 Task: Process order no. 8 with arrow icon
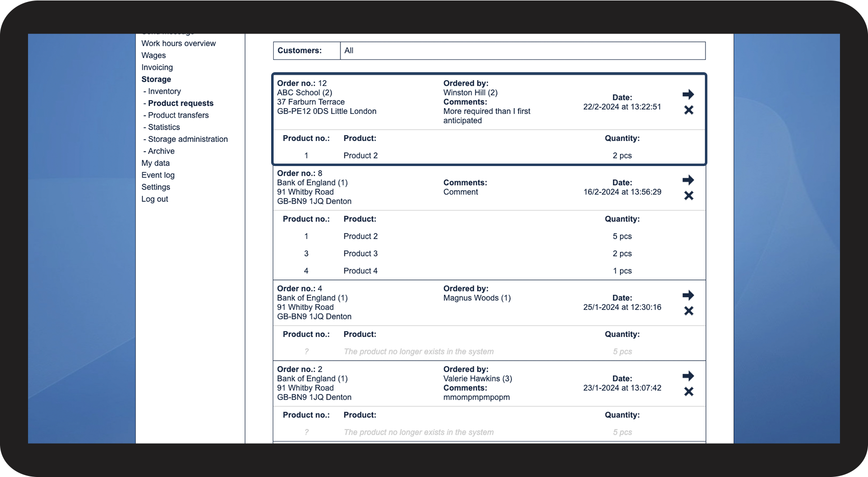[x=688, y=180]
